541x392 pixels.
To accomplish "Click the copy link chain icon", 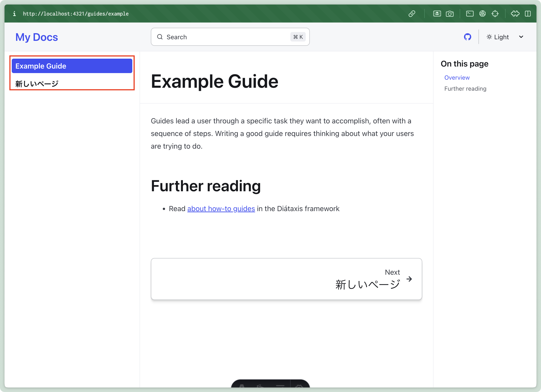I will (412, 14).
